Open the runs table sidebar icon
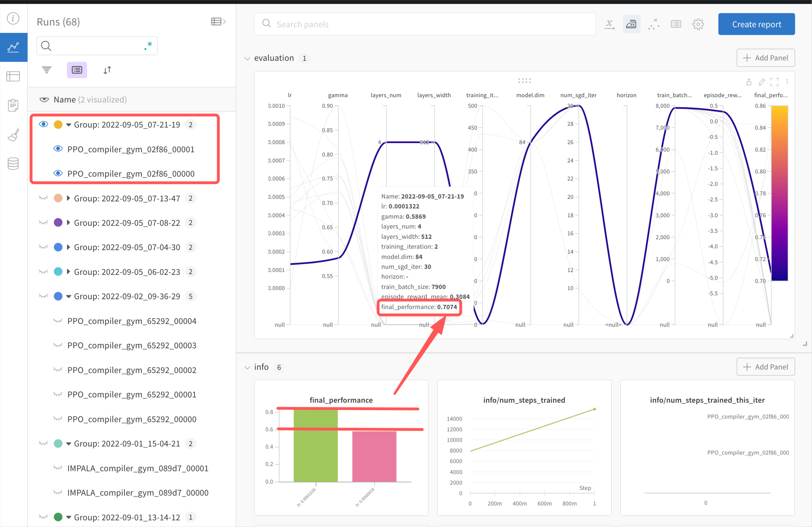The width and height of the screenshot is (812, 527). pyautogui.click(x=13, y=76)
